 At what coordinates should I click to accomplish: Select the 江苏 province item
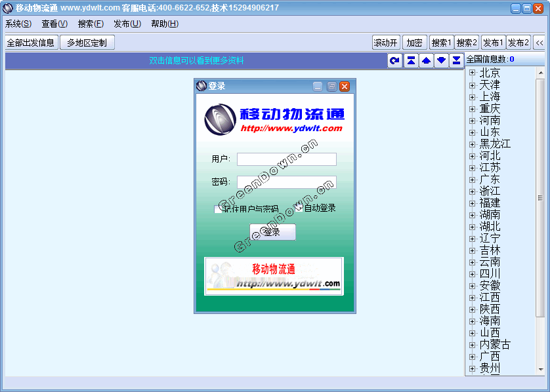coord(490,168)
